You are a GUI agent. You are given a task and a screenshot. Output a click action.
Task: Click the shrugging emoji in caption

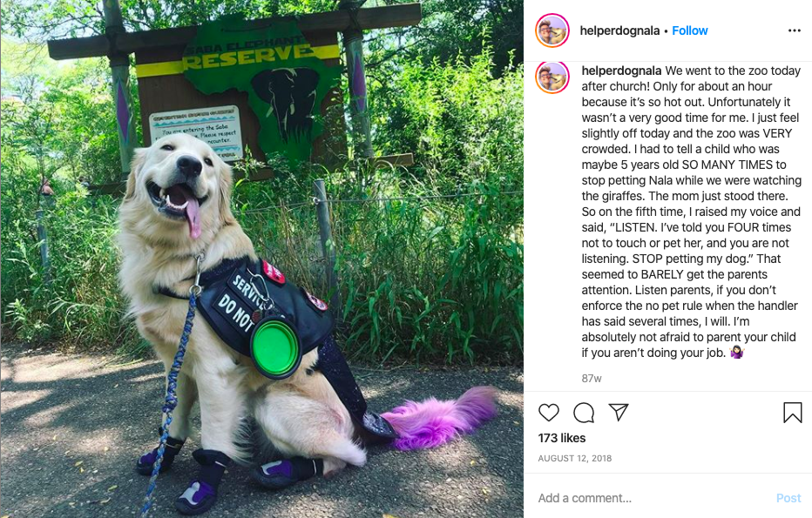point(736,353)
